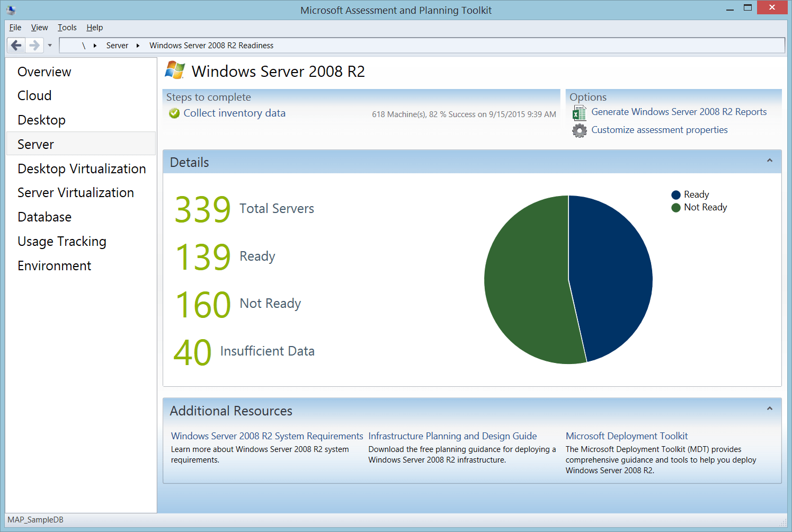Open Customize assessment properties

pyautogui.click(x=660, y=130)
